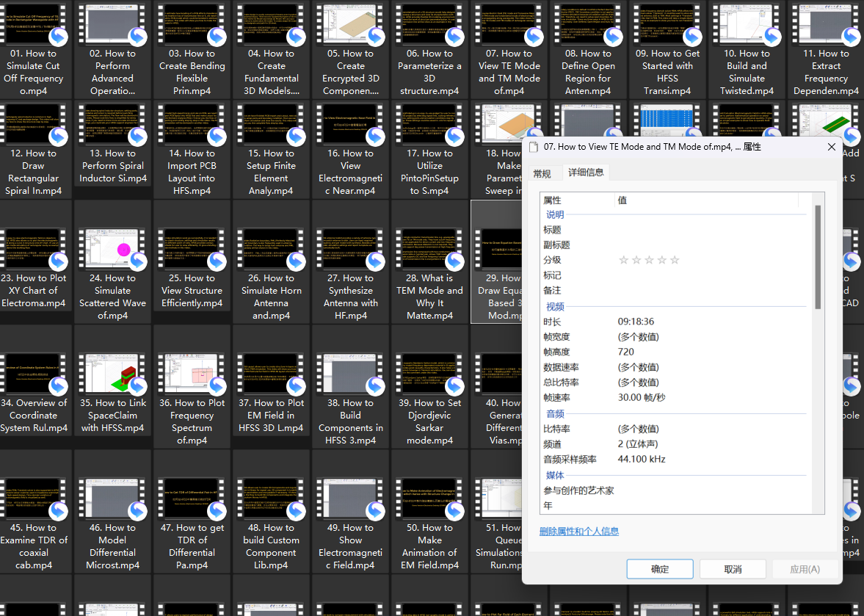Image resolution: width=864 pixels, height=616 pixels.
Task: Select video 06. How to Parameterize a 3D structure
Action: (x=429, y=50)
